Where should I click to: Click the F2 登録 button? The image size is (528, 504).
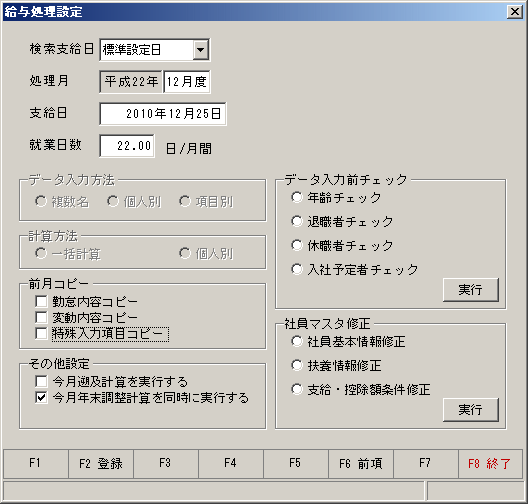point(101,463)
